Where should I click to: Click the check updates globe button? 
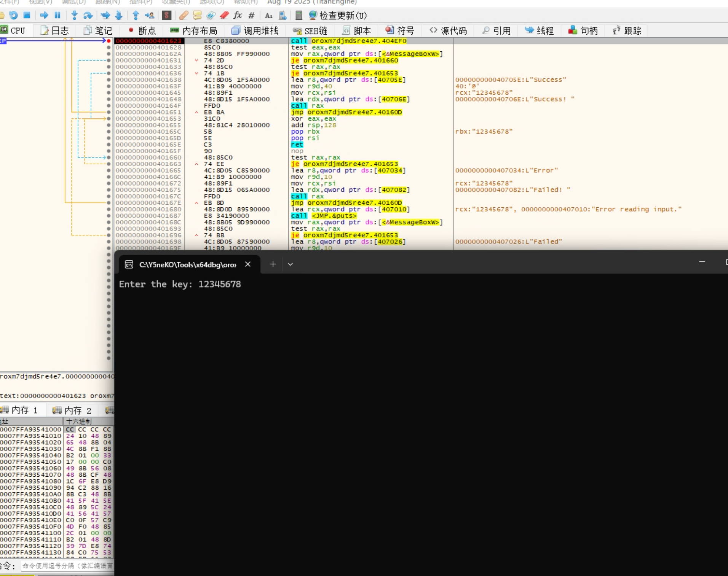(x=338, y=15)
